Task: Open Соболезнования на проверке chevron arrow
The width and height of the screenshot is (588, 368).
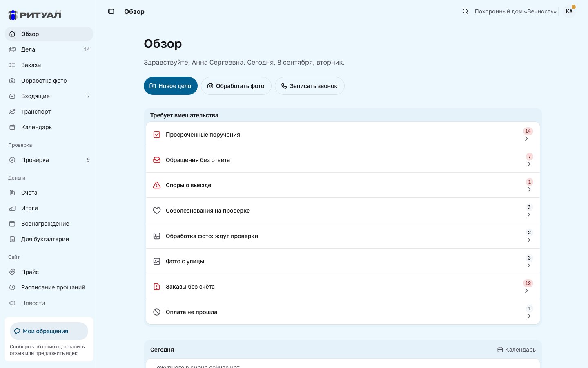Action: pos(529,215)
